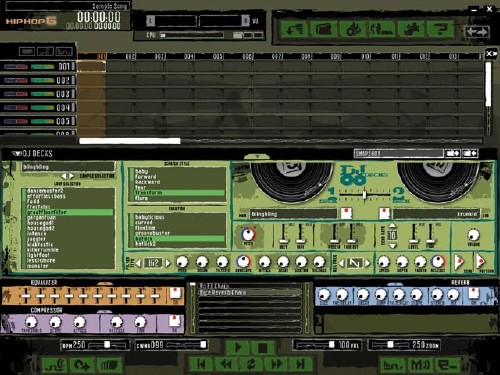Click the skip-to-start transport icon
The width and height of the screenshot is (500, 375).
[x=201, y=364]
